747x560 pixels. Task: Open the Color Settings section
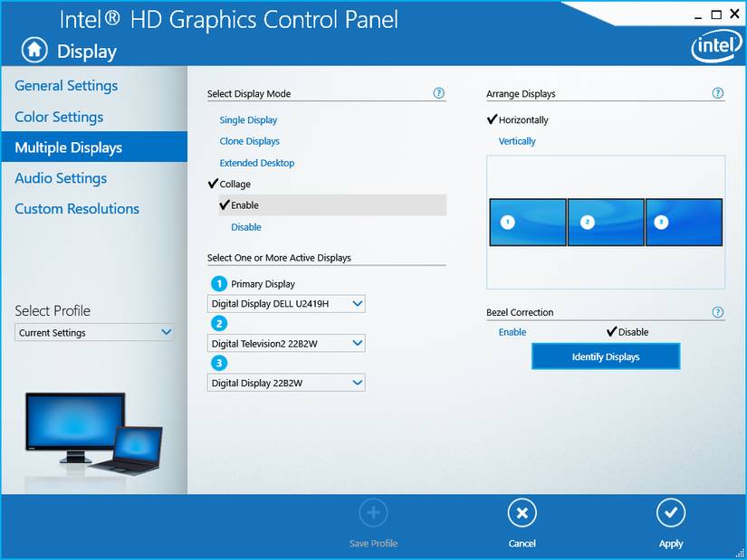coord(59,117)
